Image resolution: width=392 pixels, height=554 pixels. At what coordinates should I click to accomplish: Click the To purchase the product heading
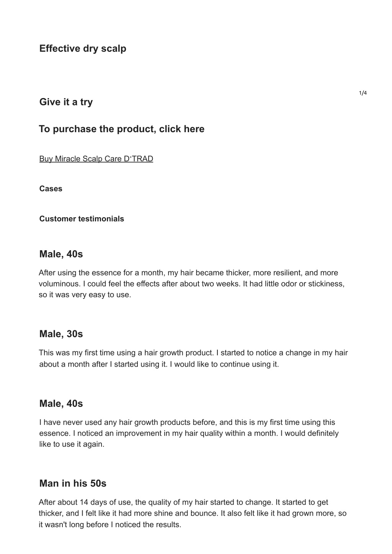point(121,129)
